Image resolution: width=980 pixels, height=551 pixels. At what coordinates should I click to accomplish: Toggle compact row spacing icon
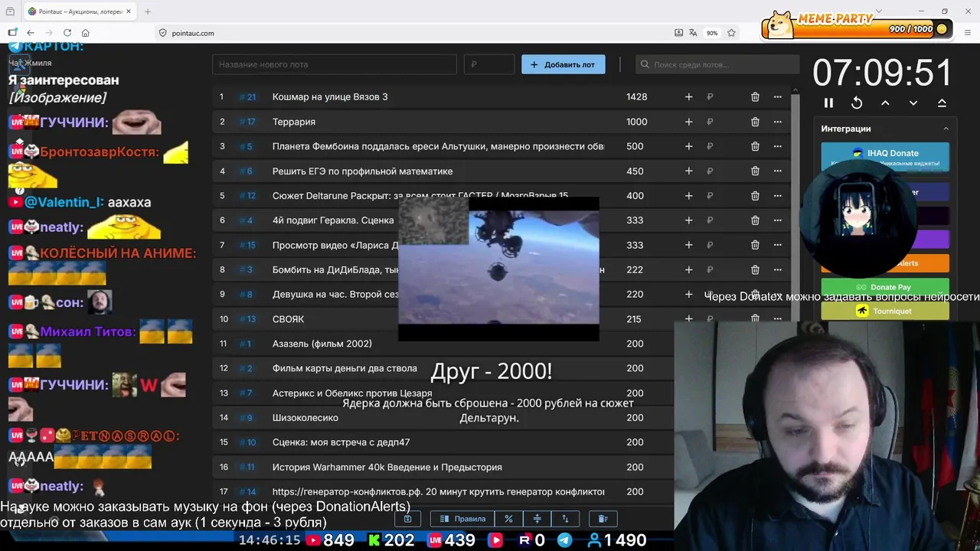[x=537, y=519]
